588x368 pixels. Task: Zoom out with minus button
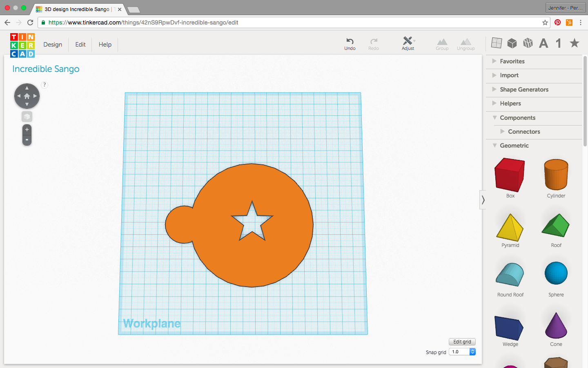[x=27, y=140]
